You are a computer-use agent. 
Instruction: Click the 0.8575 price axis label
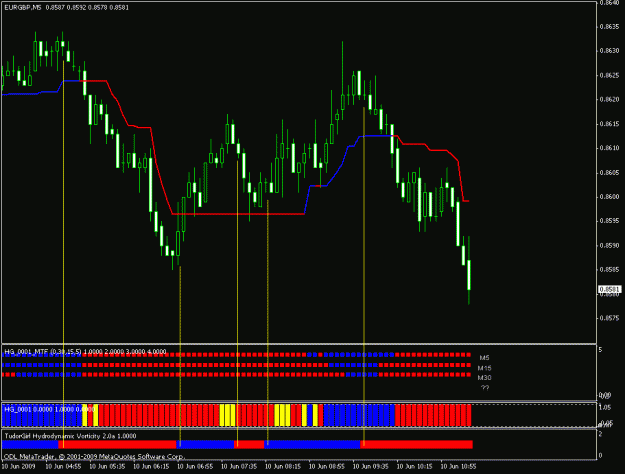click(x=610, y=318)
